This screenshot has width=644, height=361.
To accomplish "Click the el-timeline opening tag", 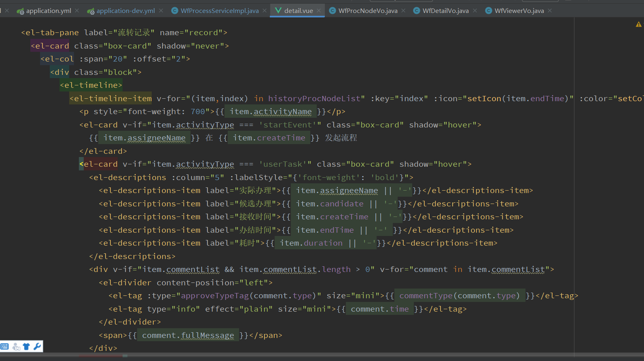I will (x=91, y=85).
